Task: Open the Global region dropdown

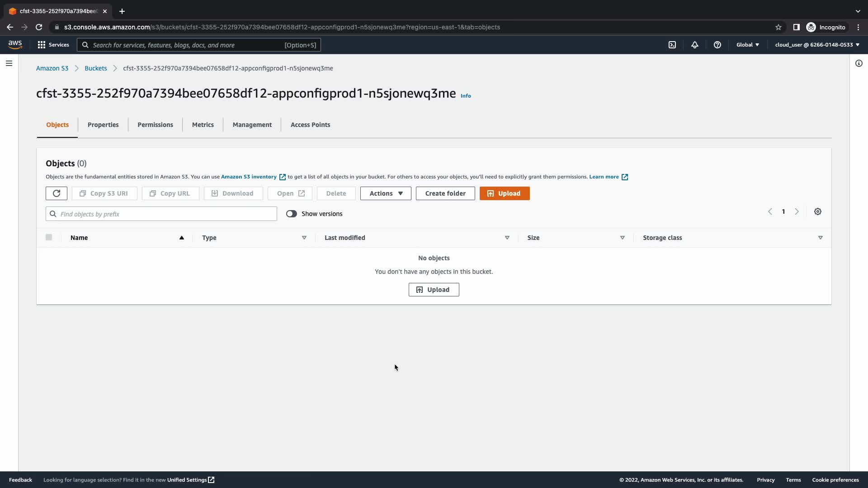Action: click(x=748, y=45)
